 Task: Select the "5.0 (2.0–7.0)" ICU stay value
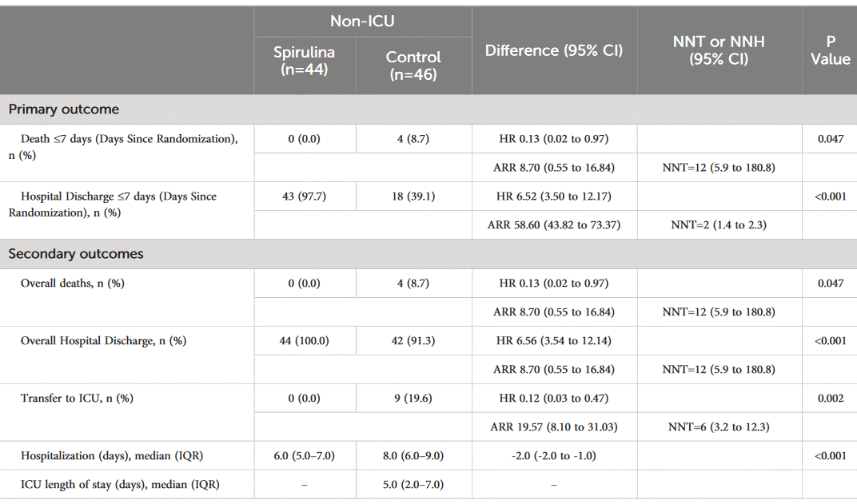pyautogui.click(x=413, y=484)
